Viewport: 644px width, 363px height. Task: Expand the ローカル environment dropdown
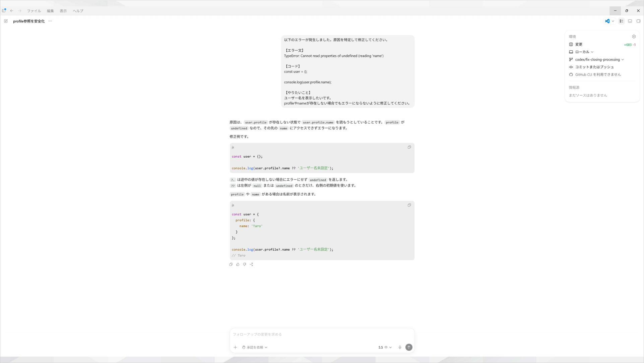[581, 52]
